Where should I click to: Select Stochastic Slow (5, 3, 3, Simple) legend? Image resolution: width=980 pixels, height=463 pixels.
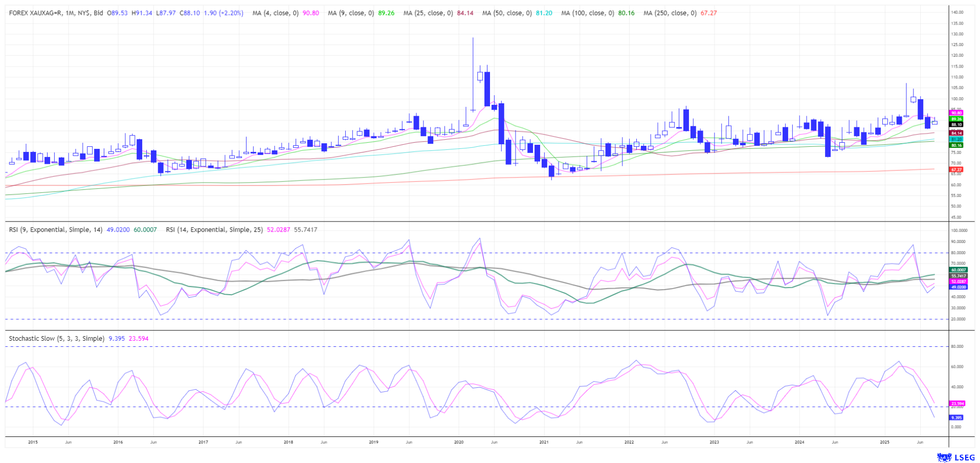point(56,339)
